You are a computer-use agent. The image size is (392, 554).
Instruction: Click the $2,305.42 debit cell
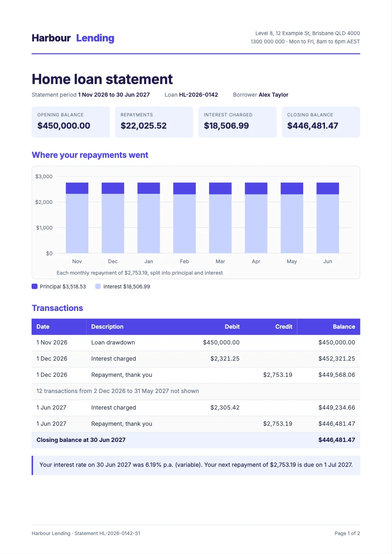click(x=225, y=408)
